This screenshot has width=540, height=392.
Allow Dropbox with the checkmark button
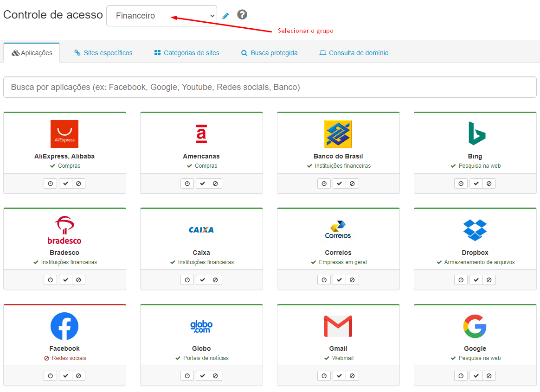[x=476, y=280]
